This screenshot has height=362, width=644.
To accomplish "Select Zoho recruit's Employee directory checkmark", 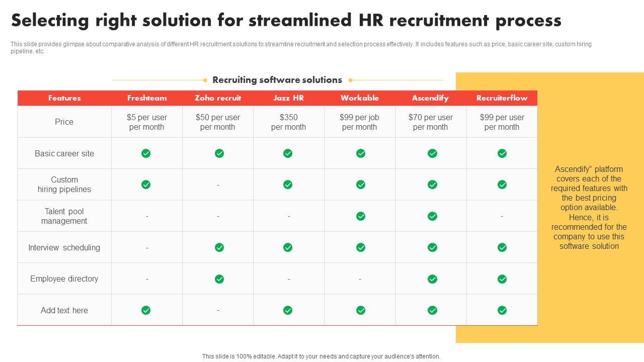I will [219, 279].
